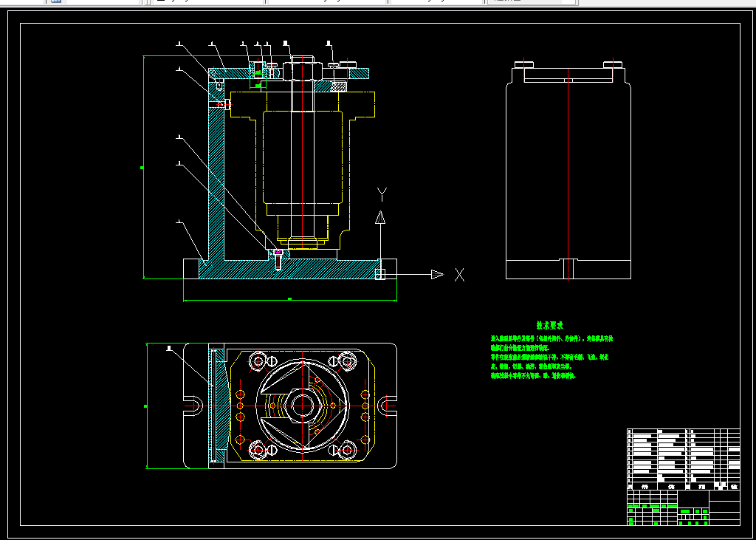The width and height of the screenshot is (756, 540).
Task: Click the Y axis label
Action: pyautogui.click(x=382, y=194)
